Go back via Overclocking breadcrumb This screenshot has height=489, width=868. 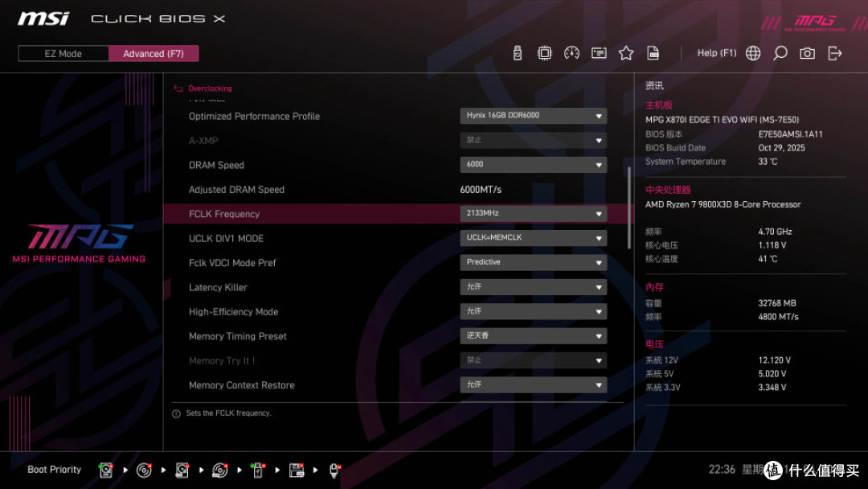pyautogui.click(x=210, y=88)
